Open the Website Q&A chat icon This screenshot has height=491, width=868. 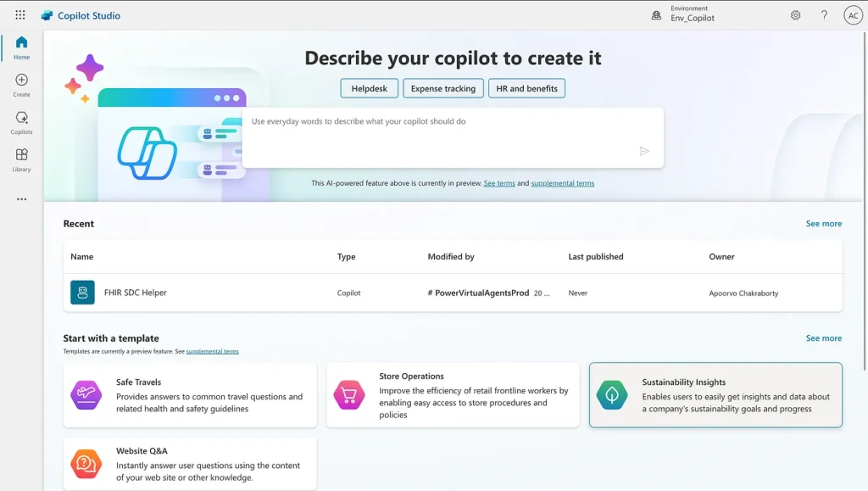86,463
